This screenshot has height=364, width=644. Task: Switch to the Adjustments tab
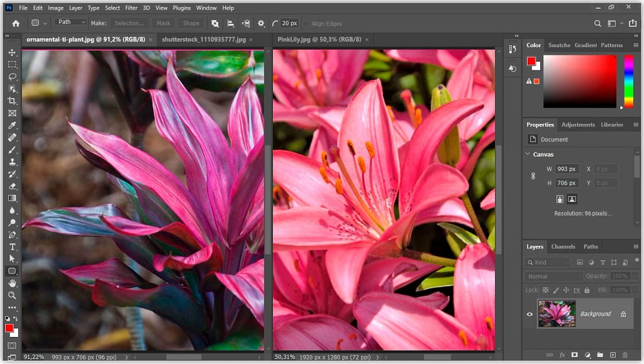point(578,124)
